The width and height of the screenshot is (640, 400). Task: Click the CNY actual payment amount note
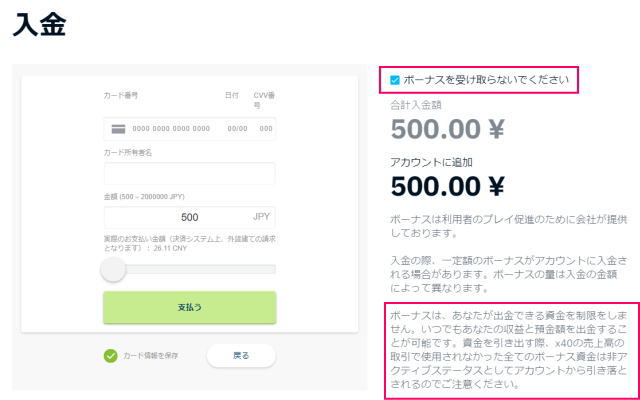point(190,243)
